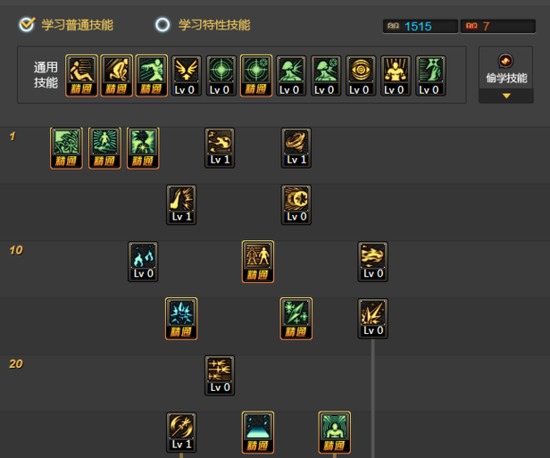Click the orange 7 points field
This screenshot has height=458, width=550.
(498, 26)
